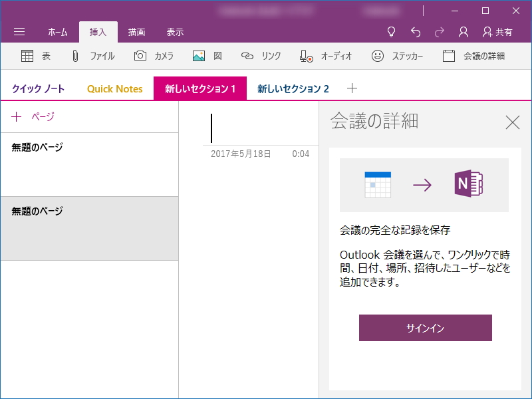
Task: Click the サインイン button
Action: [425, 328]
